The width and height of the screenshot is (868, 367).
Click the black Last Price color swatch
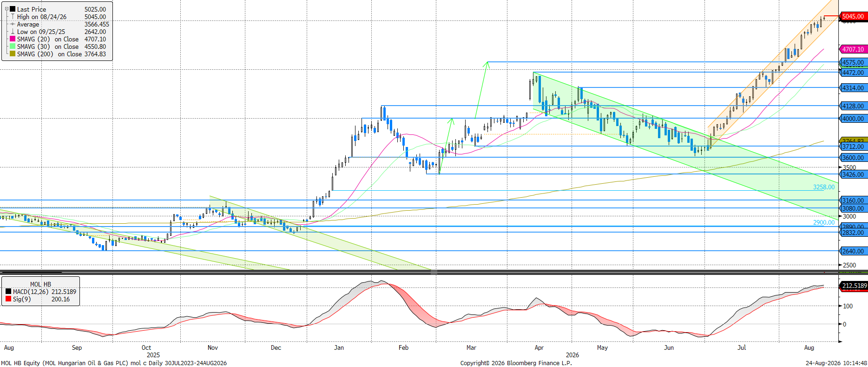13,9
